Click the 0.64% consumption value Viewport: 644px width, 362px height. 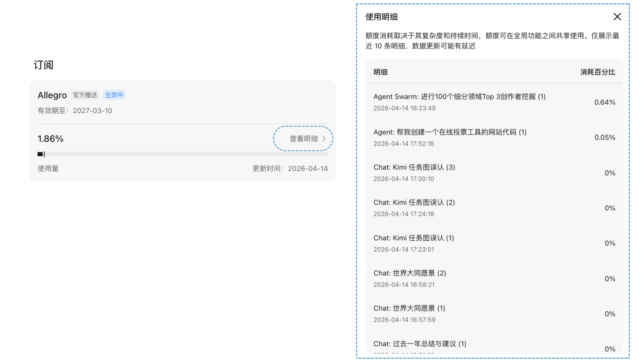pos(604,102)
